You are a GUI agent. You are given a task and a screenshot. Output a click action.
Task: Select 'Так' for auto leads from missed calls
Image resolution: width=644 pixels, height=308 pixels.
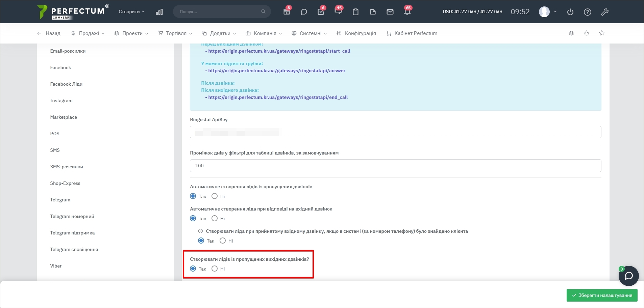click(193, 196)
